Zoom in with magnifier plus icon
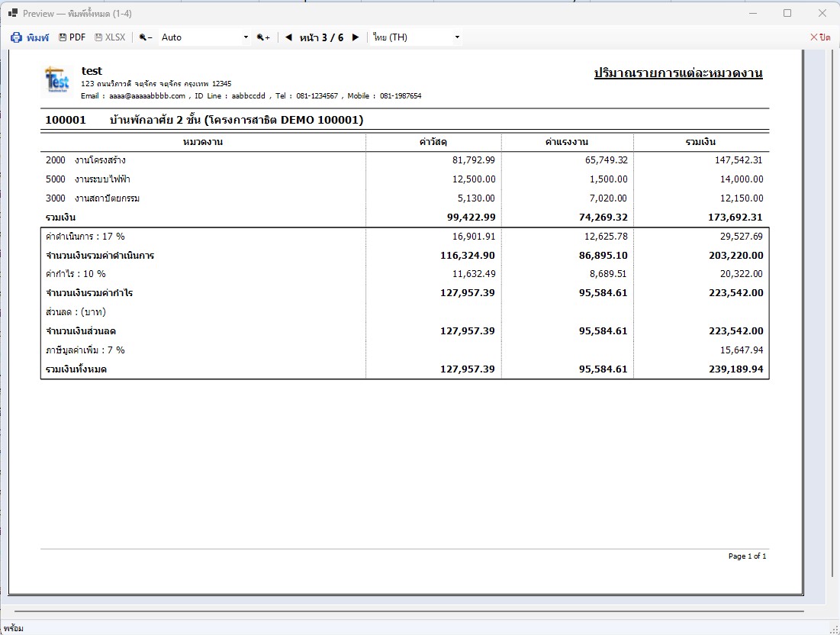Screen dimensions: 840x635 click(263, 37)
